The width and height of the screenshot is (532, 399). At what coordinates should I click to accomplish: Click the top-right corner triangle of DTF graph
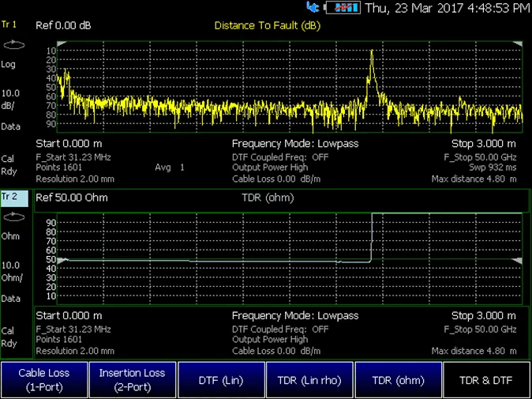[517, 43]
